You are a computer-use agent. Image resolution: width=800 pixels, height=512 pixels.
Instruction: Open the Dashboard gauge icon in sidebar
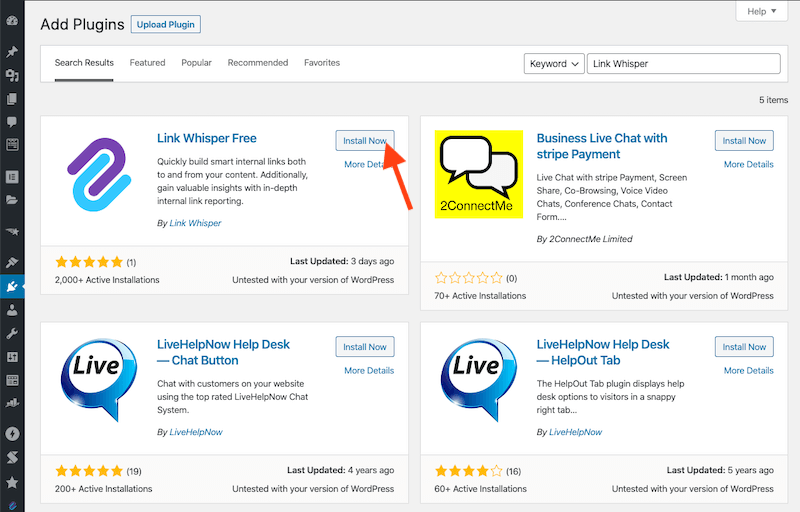[12, 21]
